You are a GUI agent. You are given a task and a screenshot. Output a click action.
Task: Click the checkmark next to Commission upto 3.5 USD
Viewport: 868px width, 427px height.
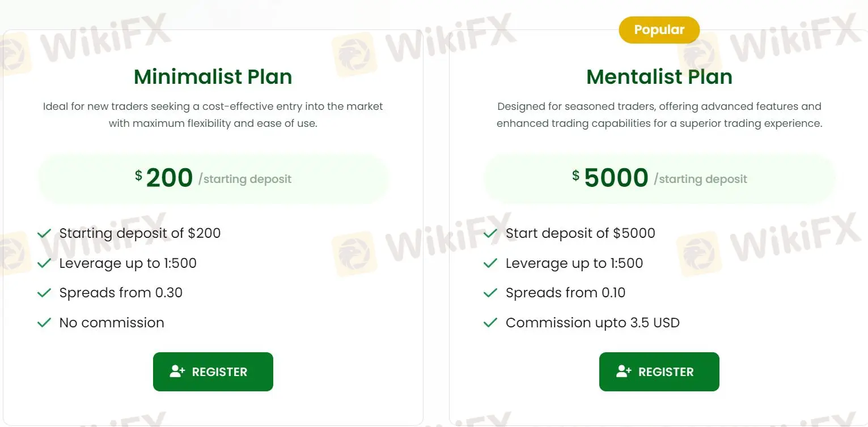490,323
